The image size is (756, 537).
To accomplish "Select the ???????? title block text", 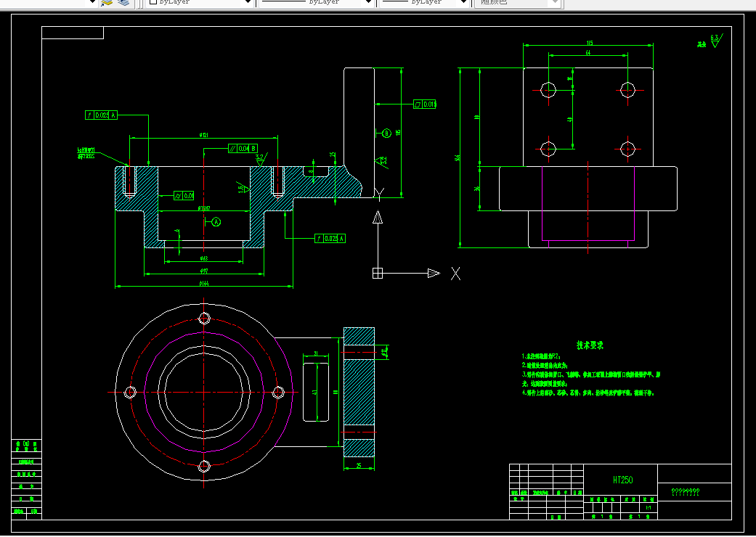I will (685, 492).
